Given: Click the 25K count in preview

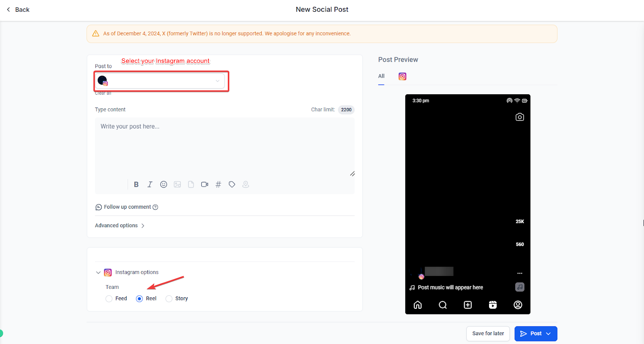Looking at the screenshot, I should tap(520, 222).
